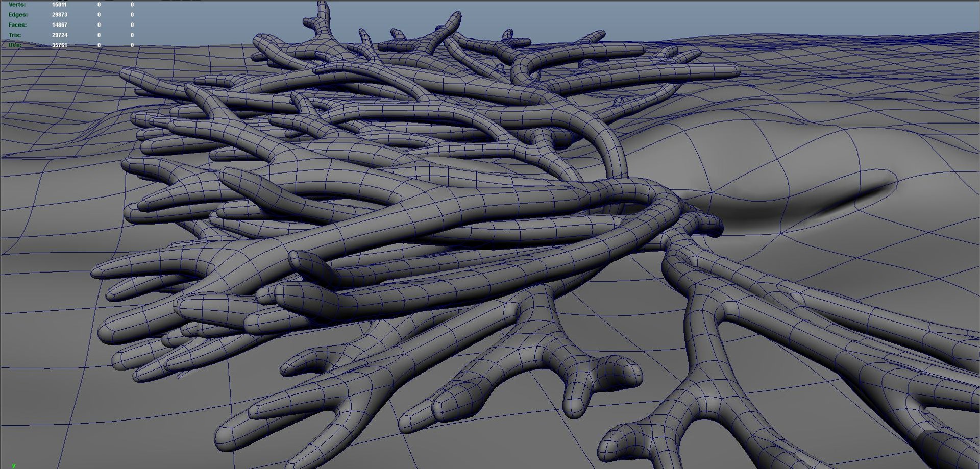Click the Faces: HUD label
Viewport: 980px width, 469px height.
[17, 25]
